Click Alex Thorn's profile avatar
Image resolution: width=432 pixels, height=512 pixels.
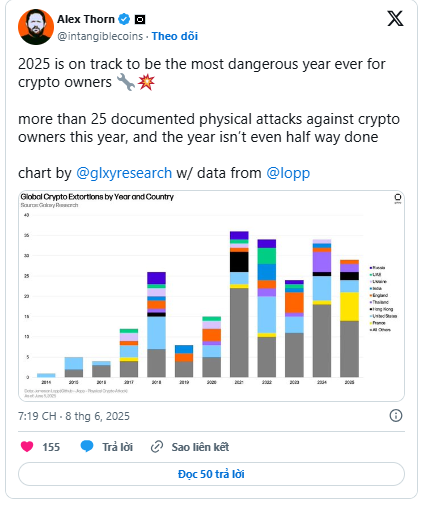(36, 27)
